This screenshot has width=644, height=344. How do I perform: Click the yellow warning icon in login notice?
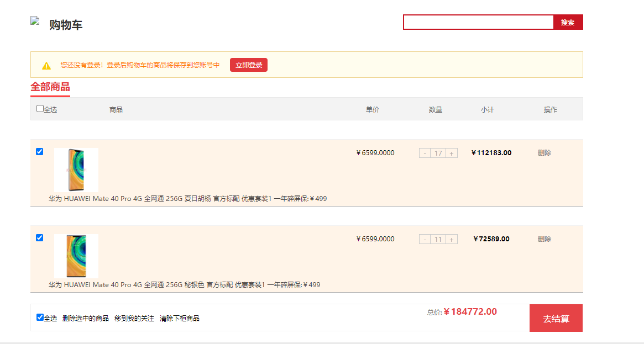point(46,66)
